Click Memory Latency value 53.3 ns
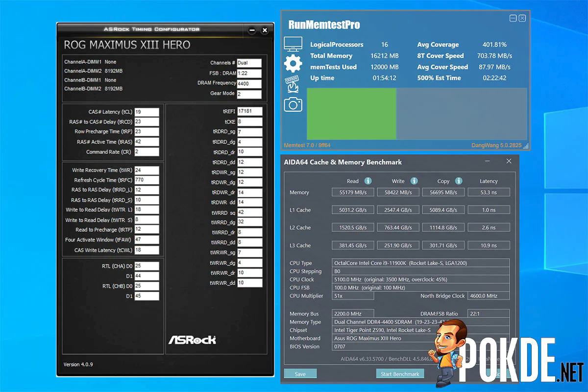Screen dimensions: 588x392 (x=489, y=193)
